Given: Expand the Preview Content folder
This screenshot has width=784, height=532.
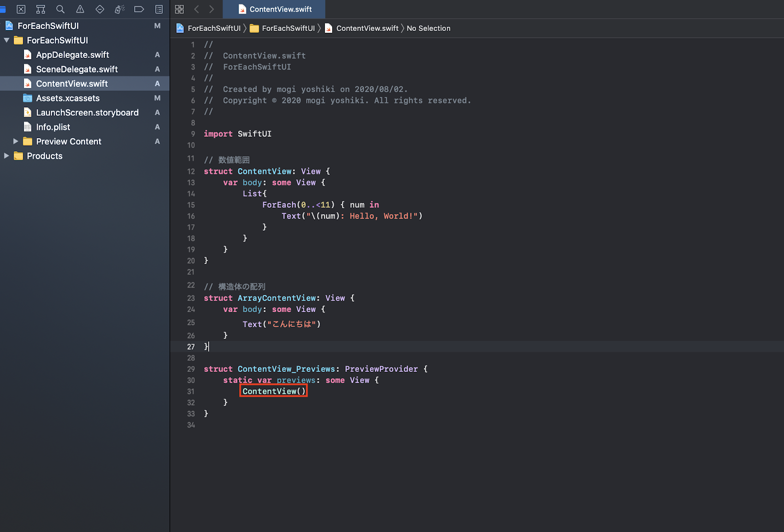Looking at the screenshot, I should click(16, 141).
